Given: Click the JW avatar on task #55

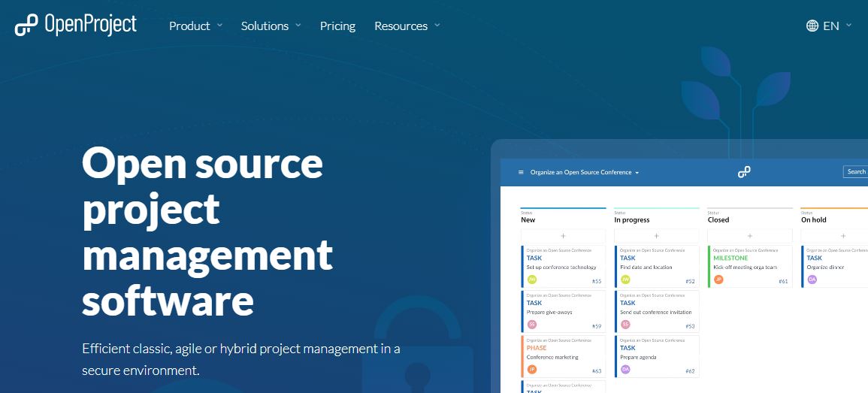Looking at the screenshot, I should point(532,280).
